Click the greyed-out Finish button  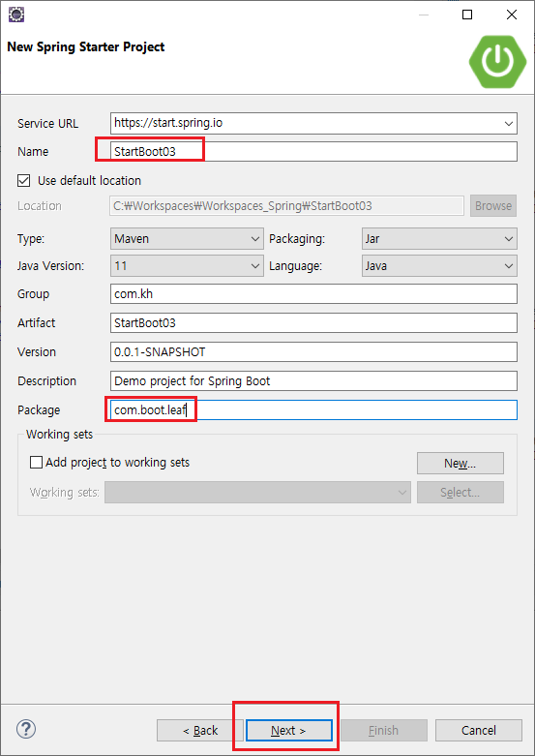384,731
